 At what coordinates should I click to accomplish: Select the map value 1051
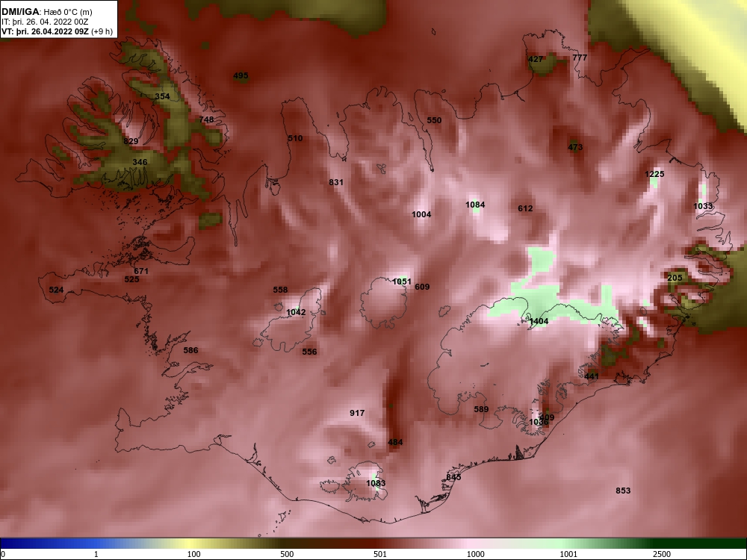402,281
